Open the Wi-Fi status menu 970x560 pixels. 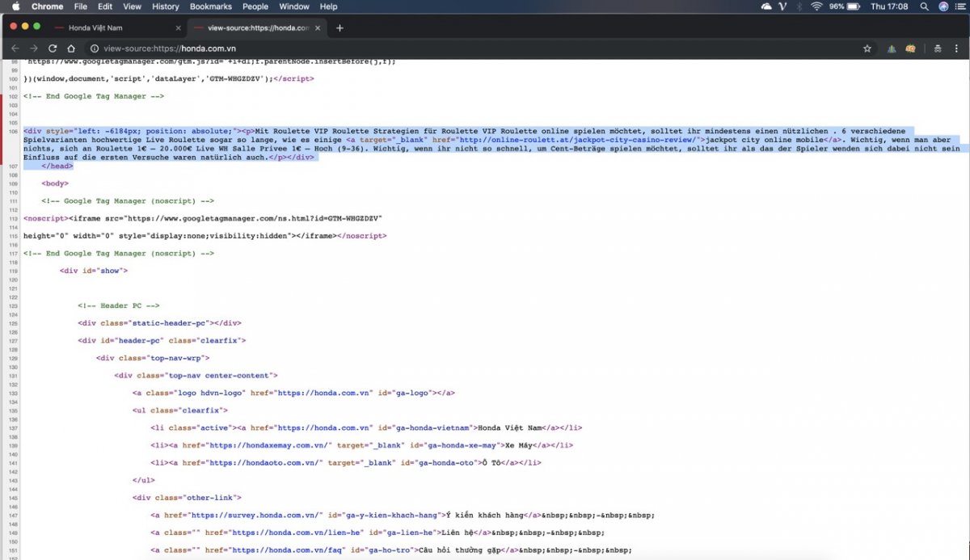tap(816, 6)
